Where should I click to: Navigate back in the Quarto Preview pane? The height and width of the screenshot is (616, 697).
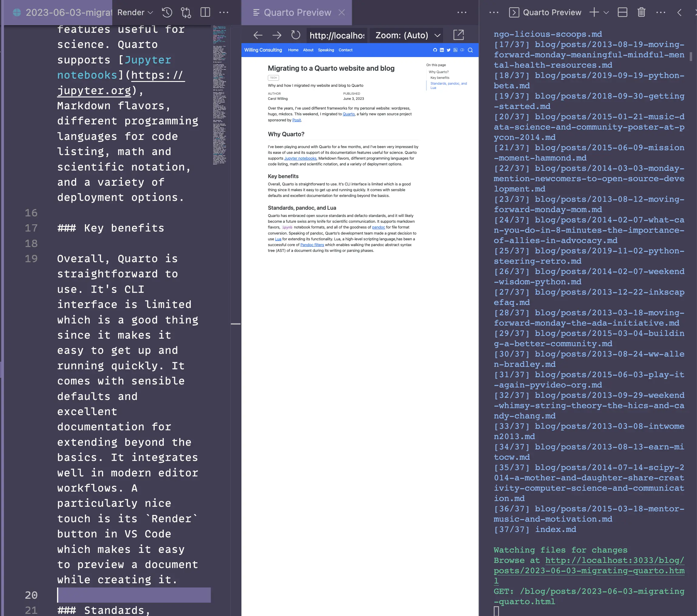point(258,35)
